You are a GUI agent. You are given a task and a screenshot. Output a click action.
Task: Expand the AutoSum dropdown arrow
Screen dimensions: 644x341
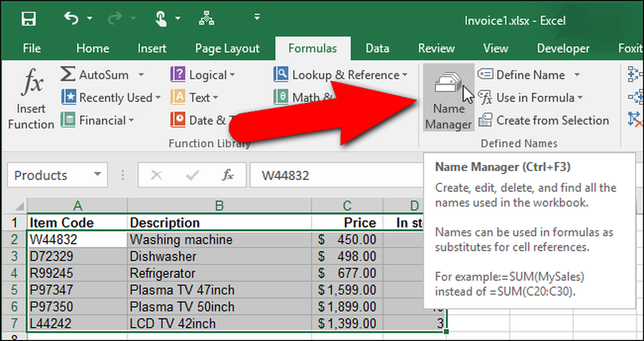pos(141,75)
